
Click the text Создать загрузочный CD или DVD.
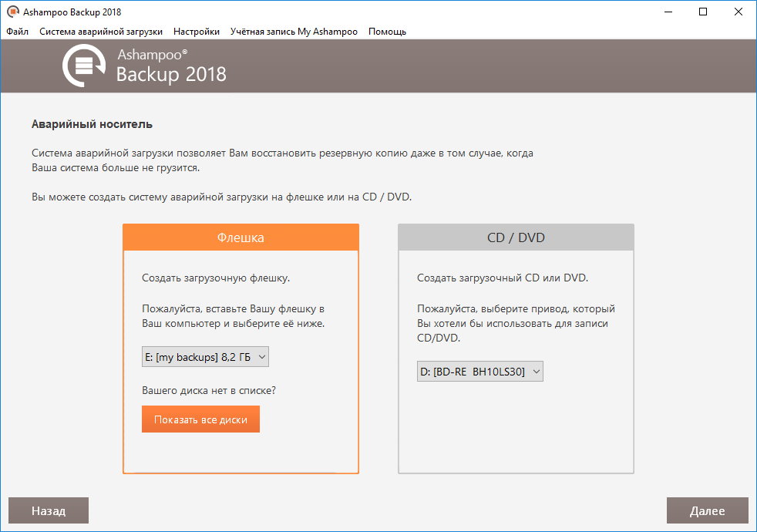(x=503, y=278)
